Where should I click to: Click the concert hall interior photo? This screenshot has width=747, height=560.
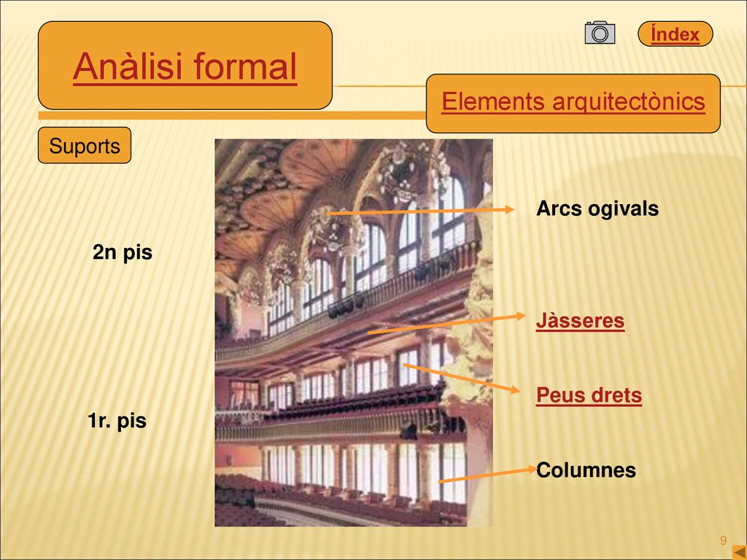(x=354, y=332)
